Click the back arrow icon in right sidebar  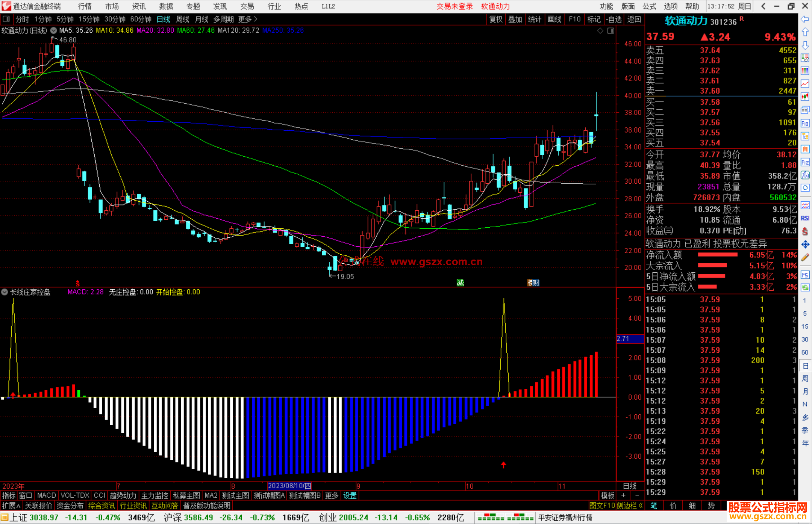click(804, 19)
